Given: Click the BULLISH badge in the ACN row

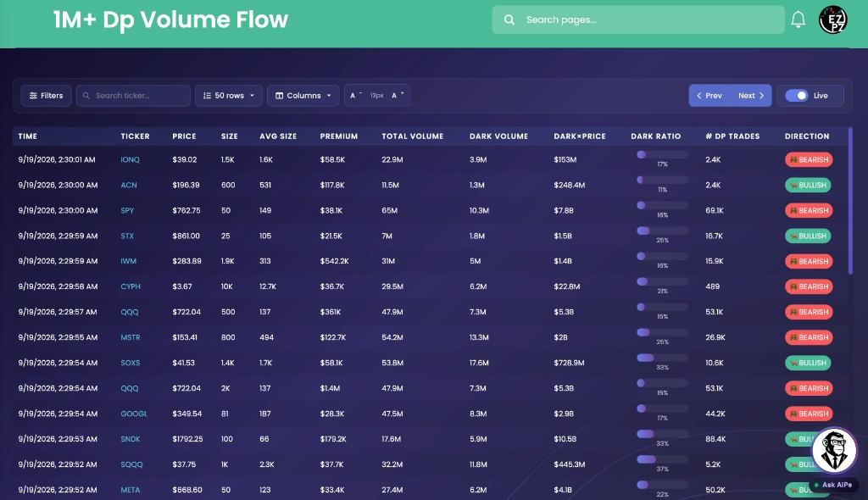Looking at the screenshot, I should point(808,185).
